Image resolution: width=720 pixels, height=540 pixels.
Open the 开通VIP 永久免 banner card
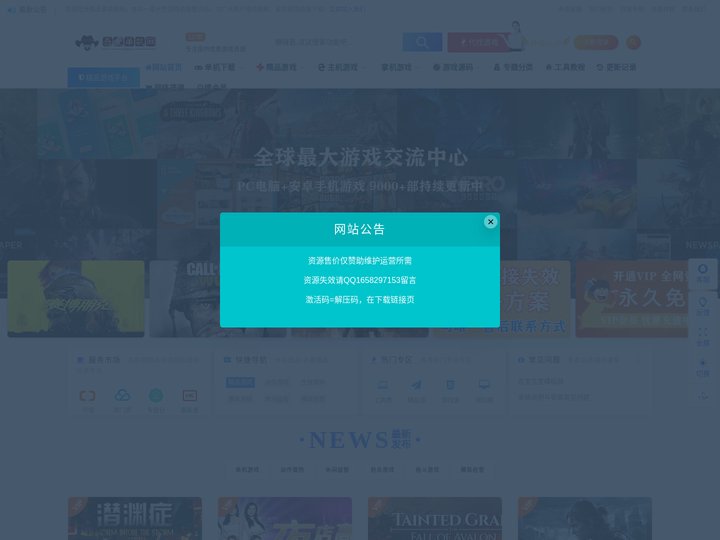pyautogui.click(x=632, y=299)
